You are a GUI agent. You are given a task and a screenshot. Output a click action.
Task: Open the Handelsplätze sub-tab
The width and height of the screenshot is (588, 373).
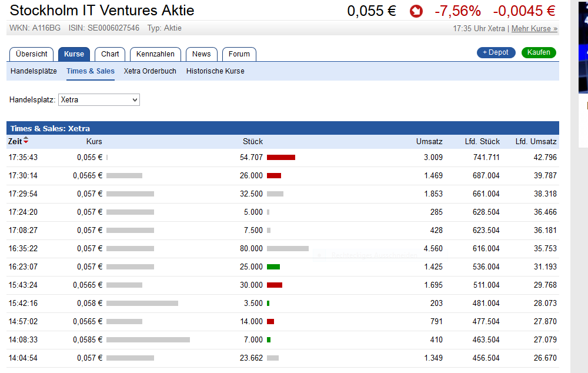tap(34, 71)
